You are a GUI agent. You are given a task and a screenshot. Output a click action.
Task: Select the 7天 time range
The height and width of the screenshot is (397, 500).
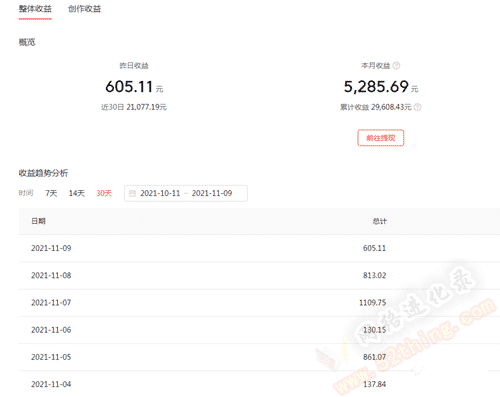tap(51, 193)
